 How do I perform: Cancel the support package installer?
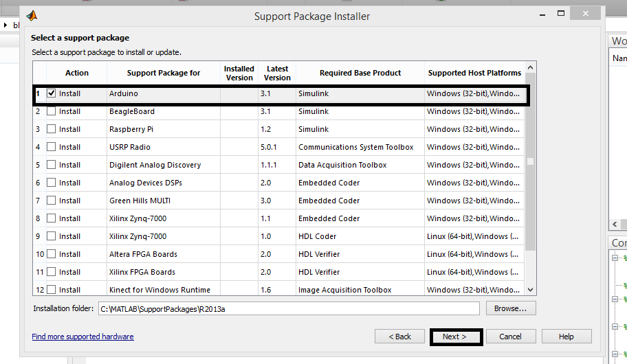coord(510,337)
